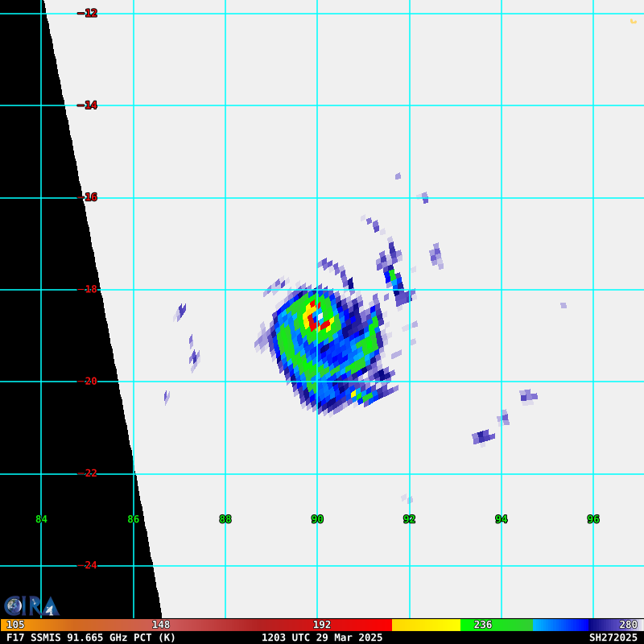Click the small orange mark in the top-right corner
Viewport: 644px width, 644px height.
click(x=634, y=21)
